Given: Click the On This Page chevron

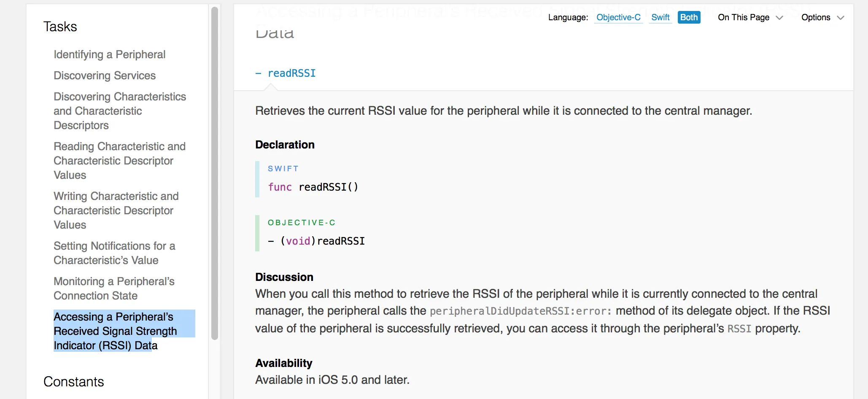Looking at the screenshot, I should [x=779, y=18].
